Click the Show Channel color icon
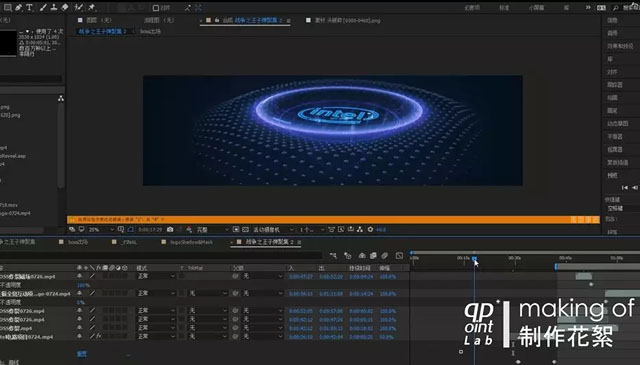This screenshot has width=640, height=365. (189, 229)
